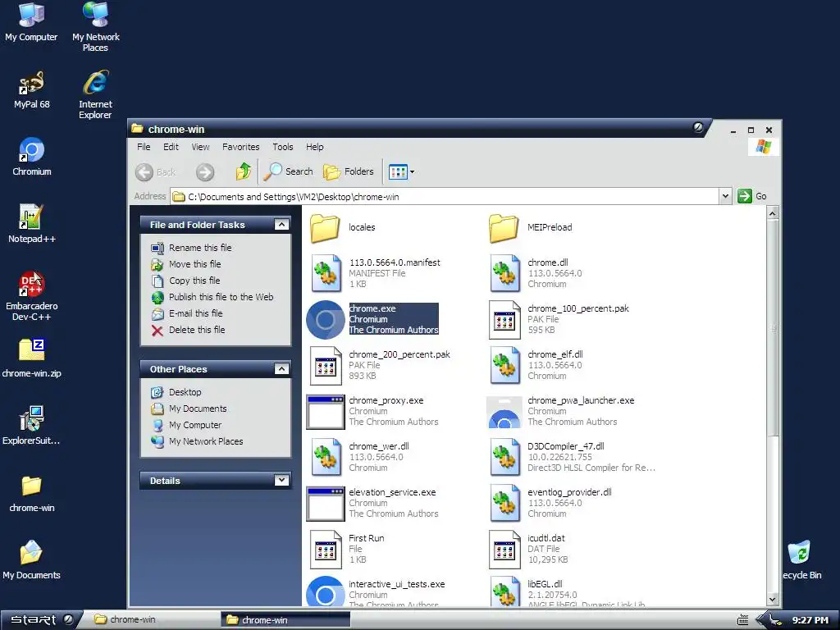This screenshot has height=630, width=840.
Task: Select chrome_200_percent.pak file name
Action: [x=399, y=354]
